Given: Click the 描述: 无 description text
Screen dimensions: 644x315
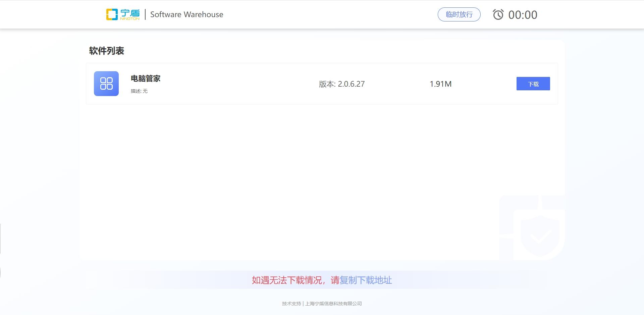Looking at the screenshot, I should click(139, 91).
